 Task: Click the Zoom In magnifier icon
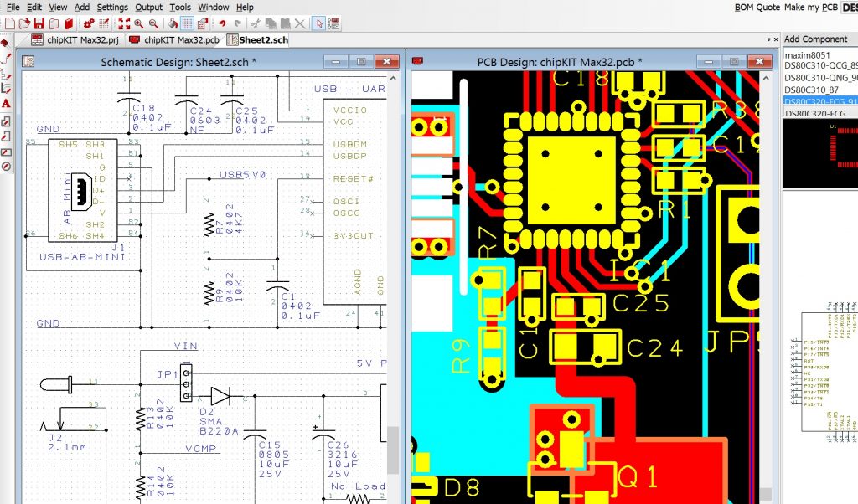pyautogui.click(x=139, y=23)
